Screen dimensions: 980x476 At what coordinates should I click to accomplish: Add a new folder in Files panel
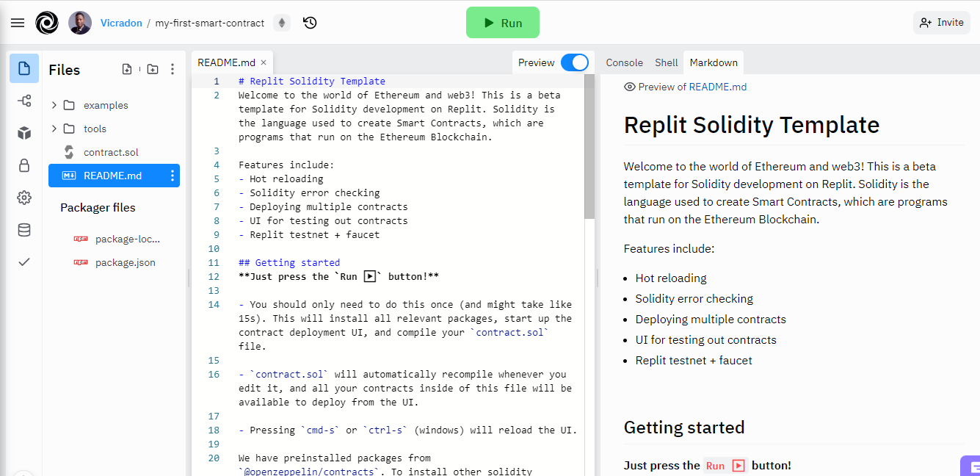tap(152, 69)
